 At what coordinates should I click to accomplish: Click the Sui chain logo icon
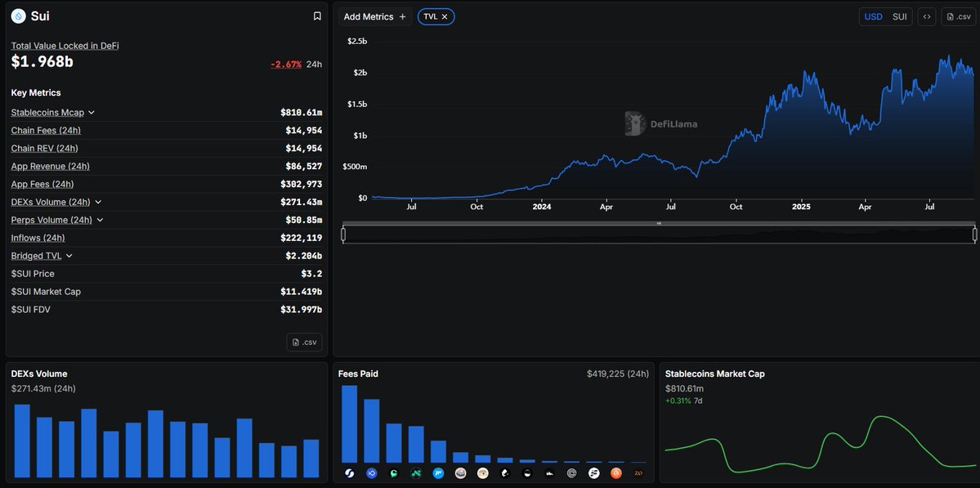pyautogui.click(x=19, y=16)
